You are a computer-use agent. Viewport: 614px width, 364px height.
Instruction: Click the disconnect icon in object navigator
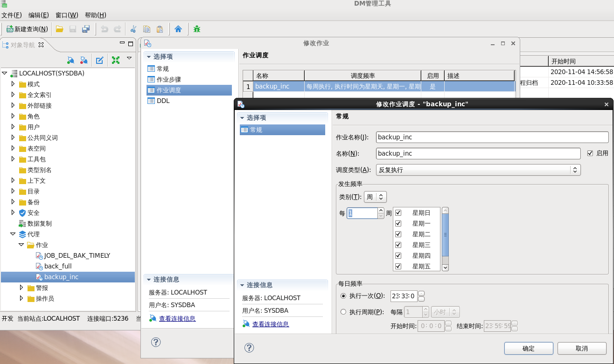(84, 60)
